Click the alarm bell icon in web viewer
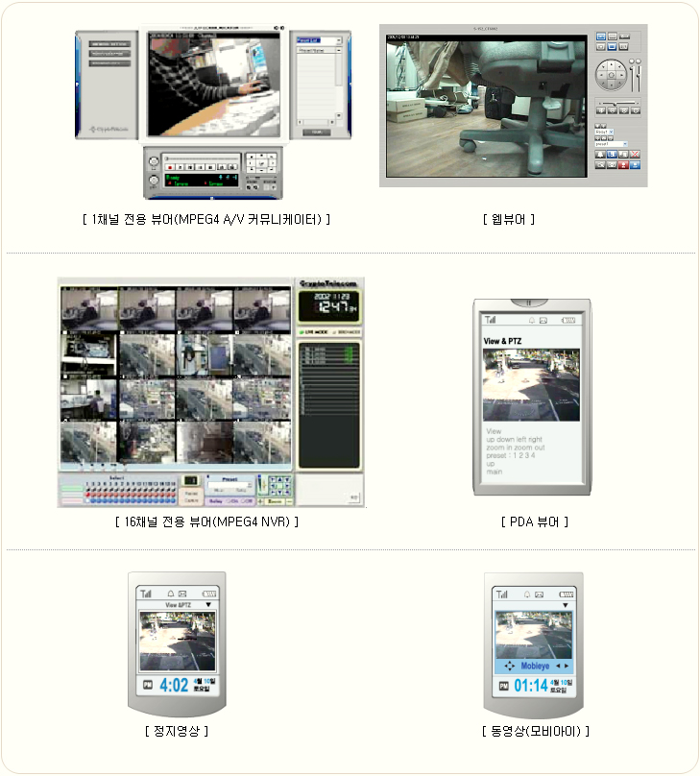 pos(599,155)
